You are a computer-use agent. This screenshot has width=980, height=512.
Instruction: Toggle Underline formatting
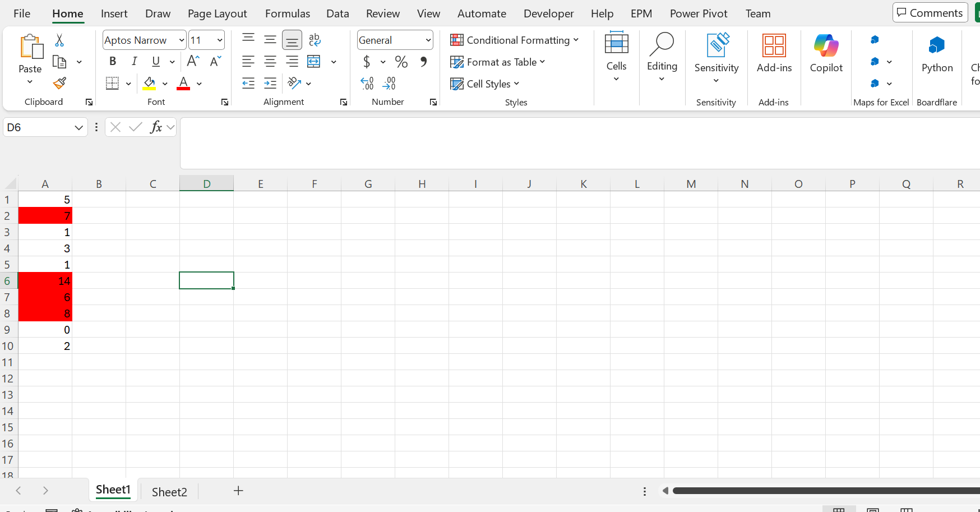click(x=156, y=61)
